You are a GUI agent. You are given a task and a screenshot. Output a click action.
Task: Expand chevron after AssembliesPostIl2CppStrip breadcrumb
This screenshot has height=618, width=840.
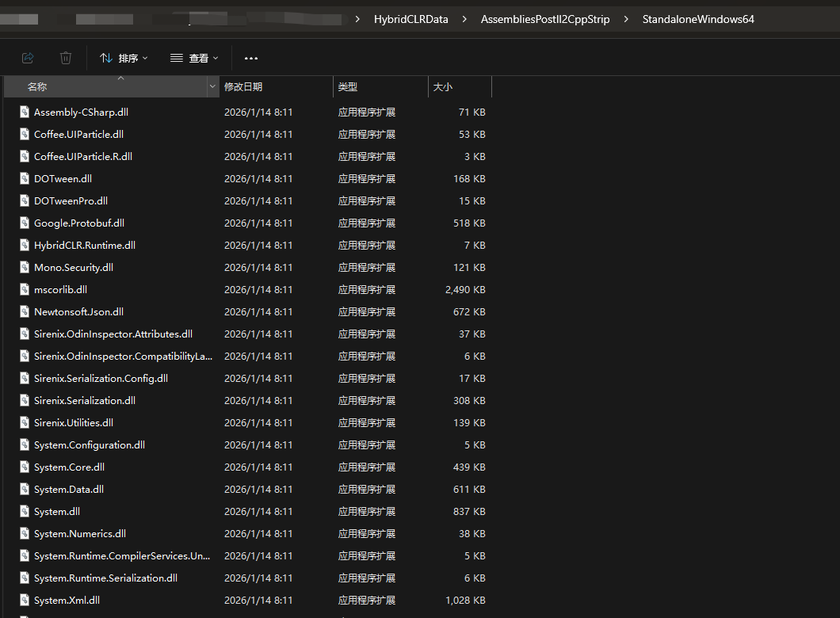click(626, 19)
